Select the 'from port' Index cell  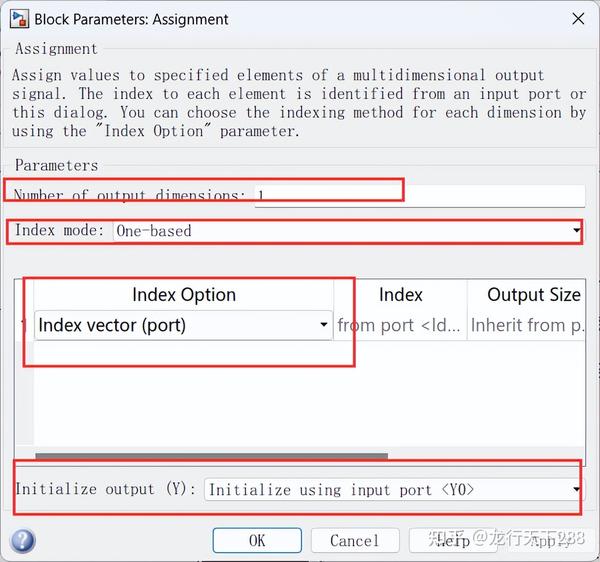400,325
